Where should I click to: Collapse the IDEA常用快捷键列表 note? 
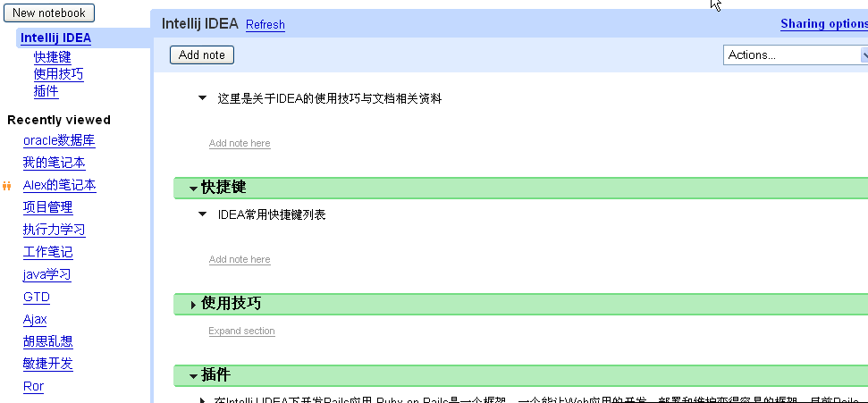203,214
